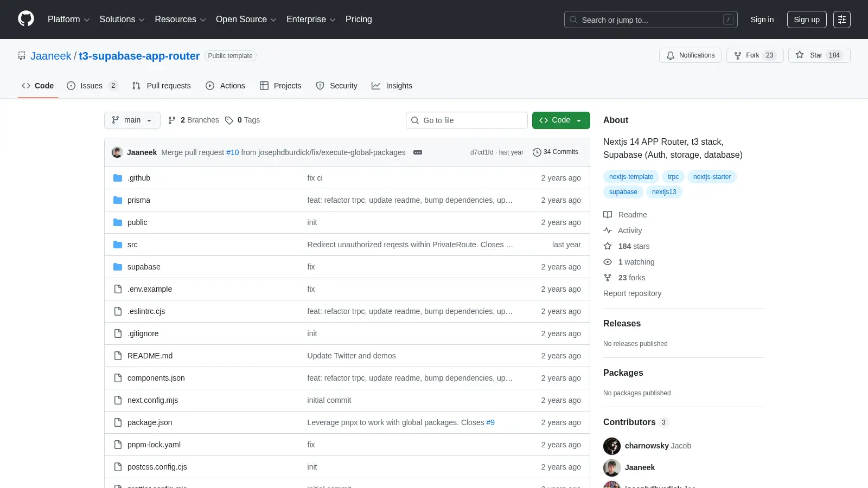Click Jaaneek's avatar in latest commit
This screenshot has width=868, height=488.
(x=117, y=152)
